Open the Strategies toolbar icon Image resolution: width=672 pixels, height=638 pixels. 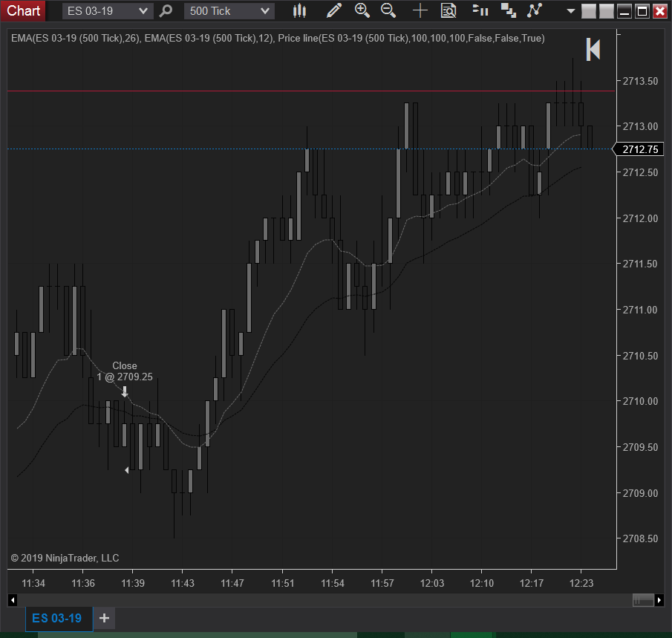[509, 10]
